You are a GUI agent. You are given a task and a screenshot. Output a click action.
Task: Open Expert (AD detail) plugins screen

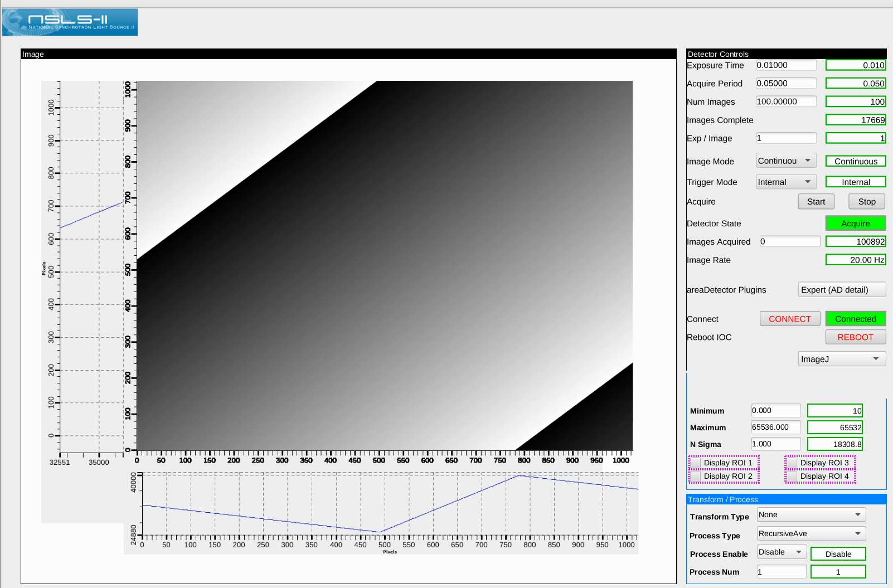point(842,289)
